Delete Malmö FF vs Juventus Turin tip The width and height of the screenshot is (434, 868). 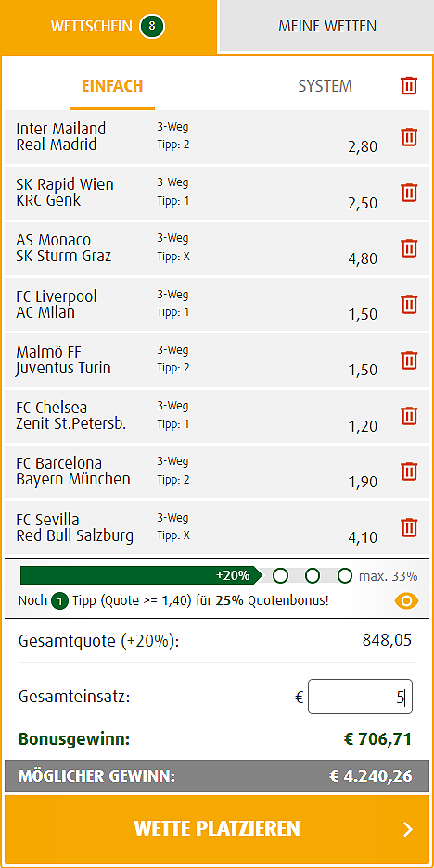[409, 360]
